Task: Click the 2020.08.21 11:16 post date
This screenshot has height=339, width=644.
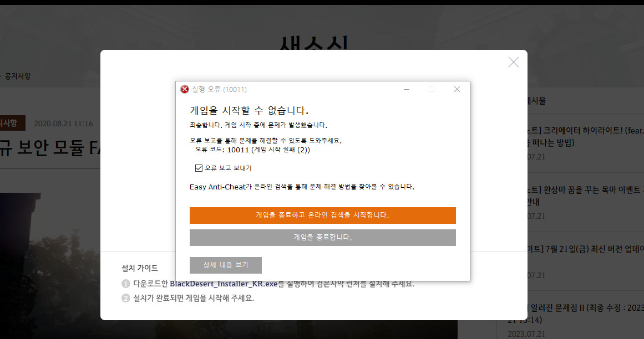Action: click(63, 124)
